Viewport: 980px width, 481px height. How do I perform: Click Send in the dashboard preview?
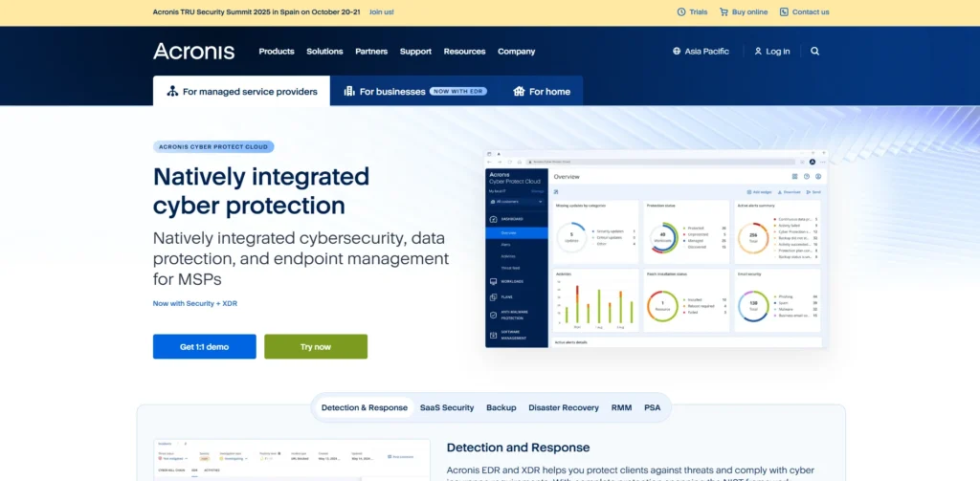click(813, 192)
